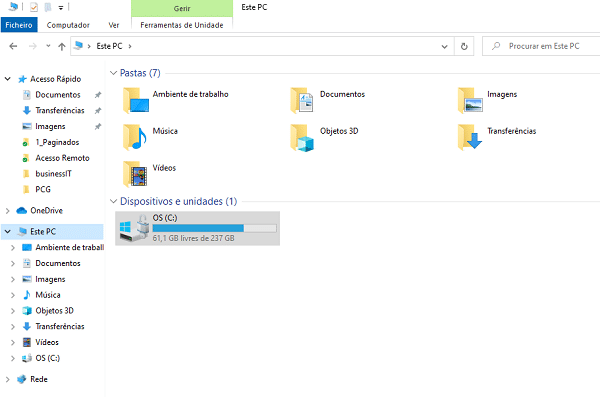
Task: Open address bar history dropdown
Action: [x=444, y=46]
